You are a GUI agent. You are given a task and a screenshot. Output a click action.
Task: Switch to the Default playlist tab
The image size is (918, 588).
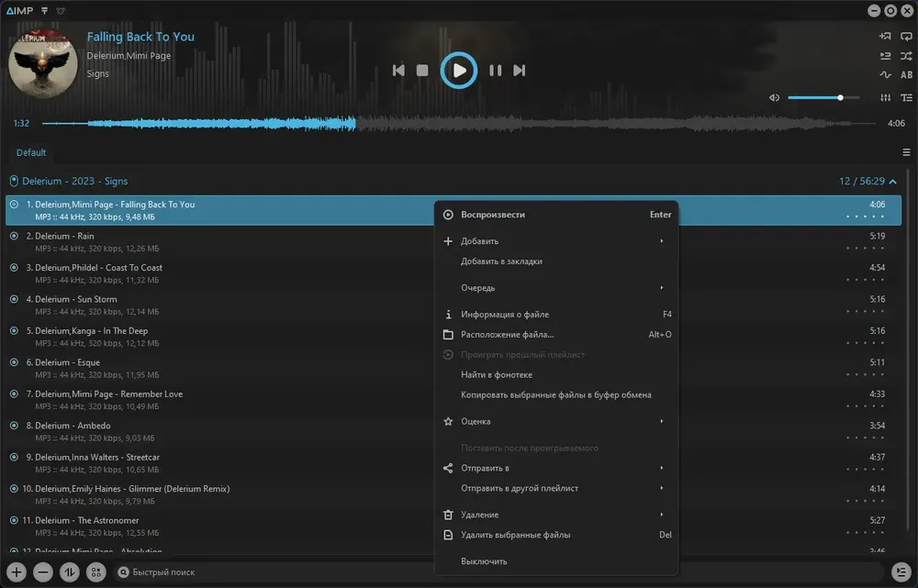pos(31,152)
